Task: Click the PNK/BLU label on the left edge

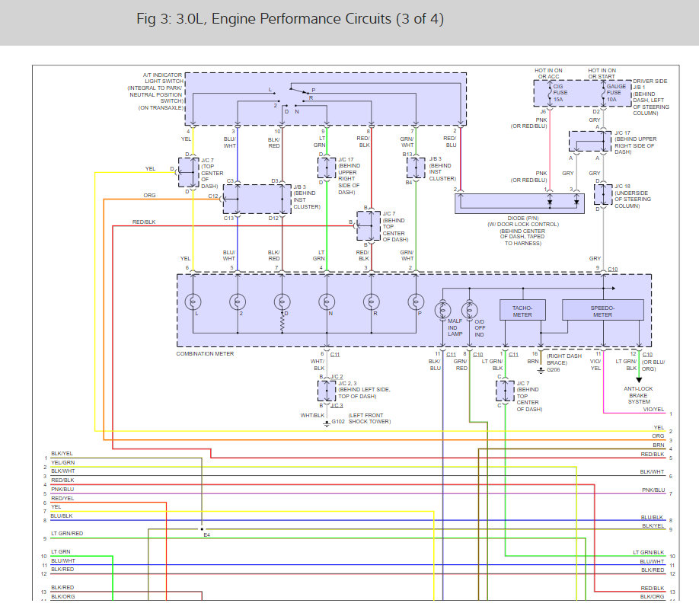Action: coord(62,490)
